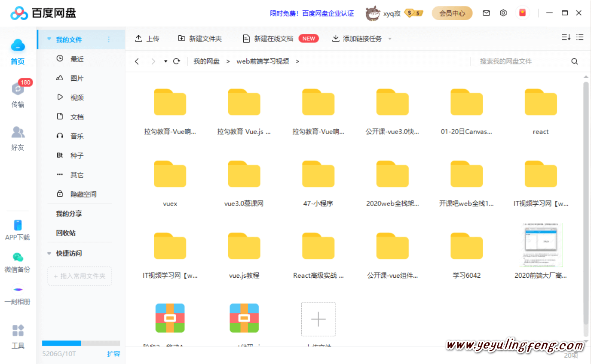
Task: Click the red envelope gift icon
Action: 522,13
